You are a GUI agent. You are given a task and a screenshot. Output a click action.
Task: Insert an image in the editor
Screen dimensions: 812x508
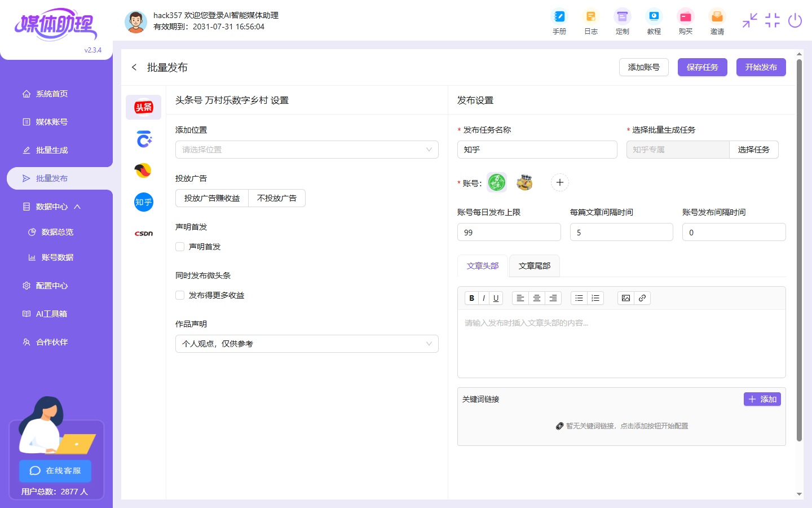pos(625,297)
